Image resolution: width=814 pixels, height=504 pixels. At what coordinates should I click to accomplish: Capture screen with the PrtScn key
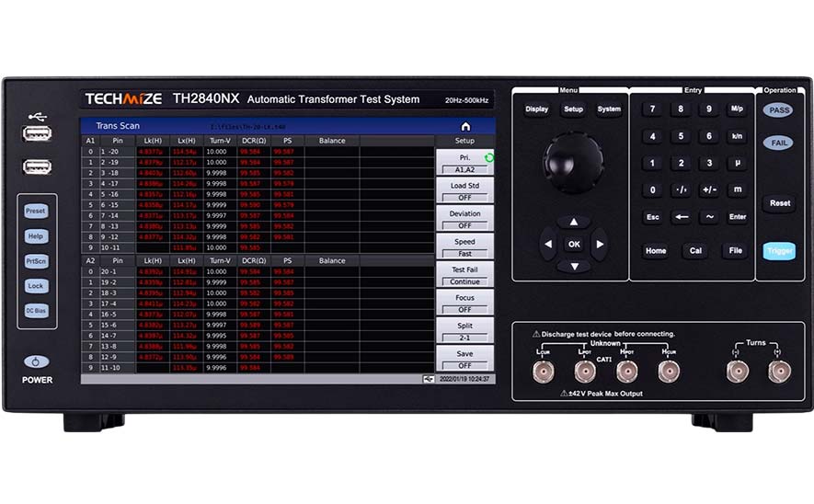[x=36, y=261]
